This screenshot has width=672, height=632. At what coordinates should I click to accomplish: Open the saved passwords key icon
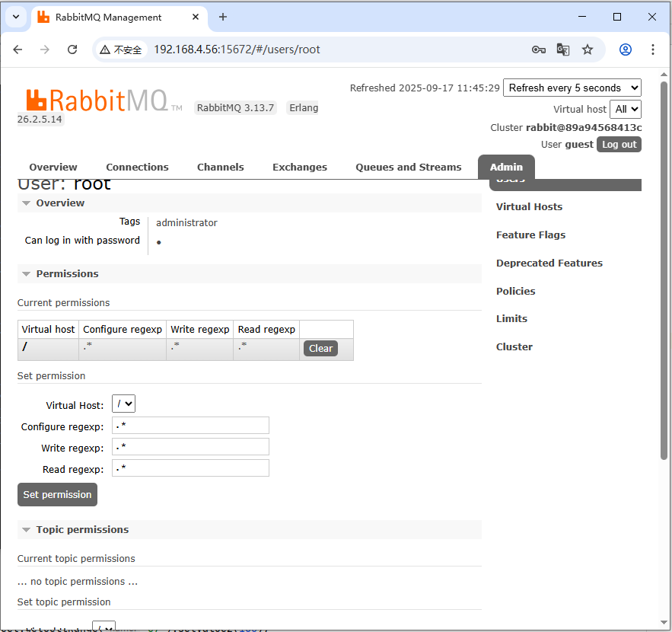539,49
